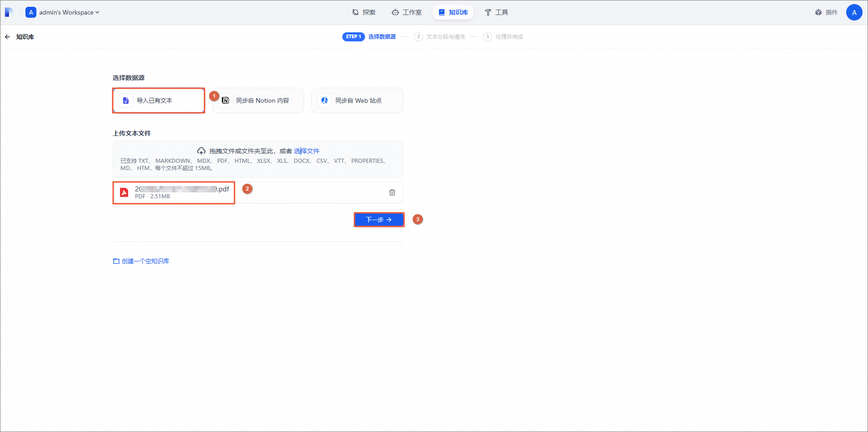The height and width of the screenshot is (432, 868).
Task: Click the user account avatar
Action: (x=854, y=12)
